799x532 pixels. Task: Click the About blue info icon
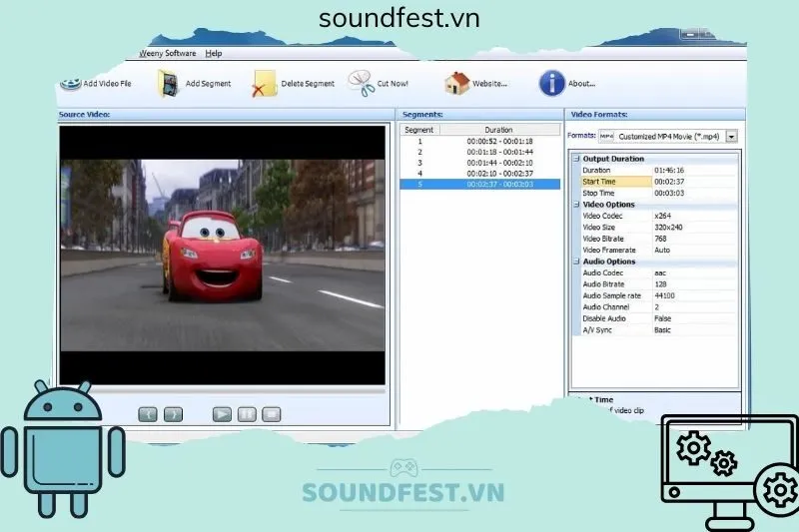pos(552,83)
